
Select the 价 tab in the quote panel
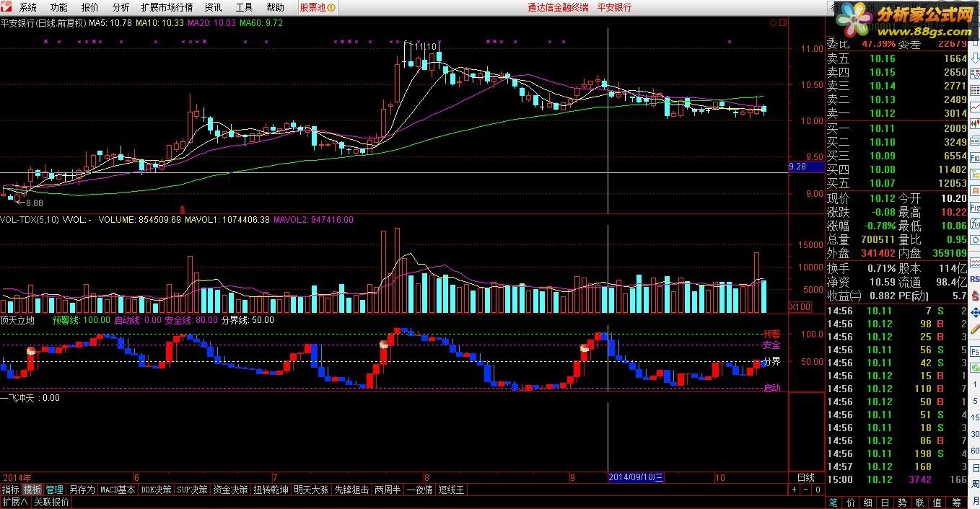pos(849,503)
